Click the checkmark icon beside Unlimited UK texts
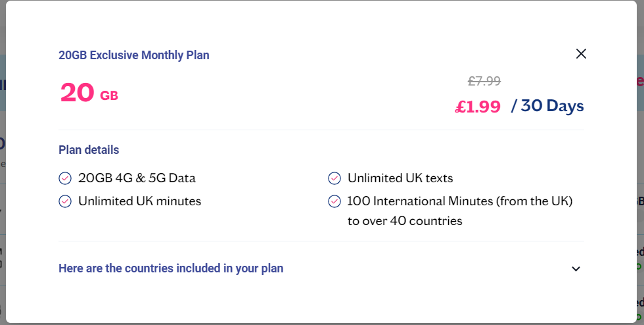This screenshot has height=325, width=644. tap(334, 178)
